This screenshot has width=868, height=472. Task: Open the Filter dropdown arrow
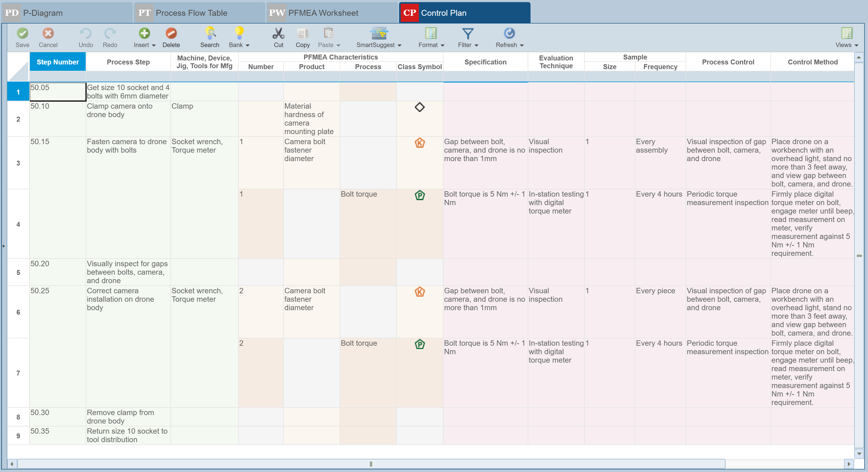tap(476, 45)
